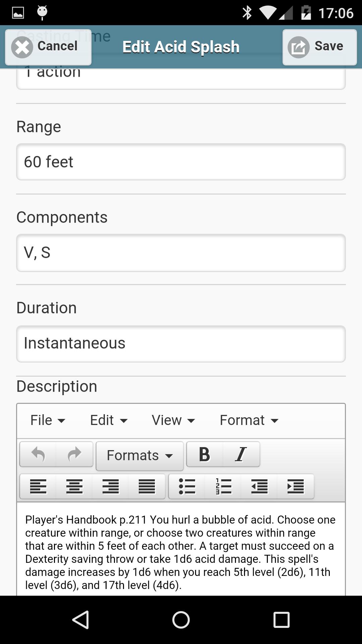Open the Edit menu in editor

tap(109, 420)
